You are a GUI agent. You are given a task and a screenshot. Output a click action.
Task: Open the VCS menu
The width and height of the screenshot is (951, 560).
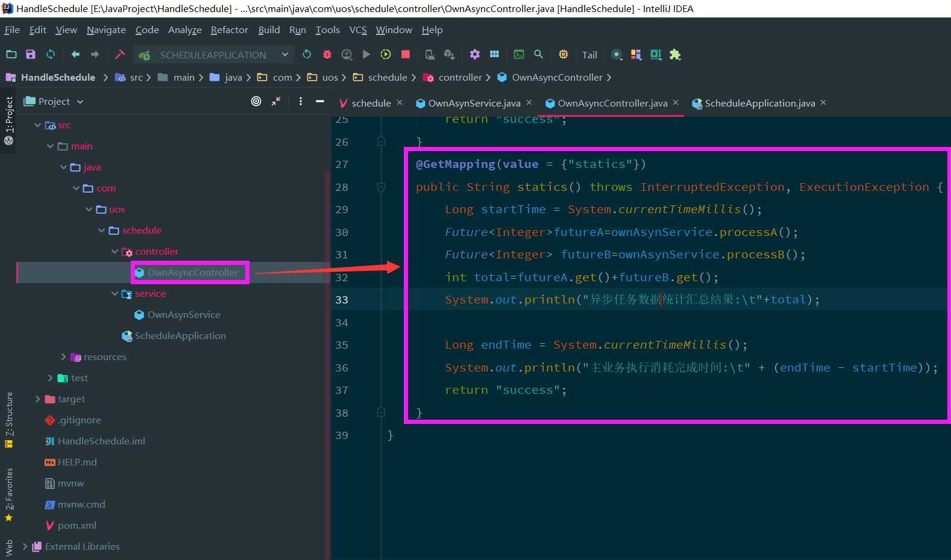coord(358,30)
